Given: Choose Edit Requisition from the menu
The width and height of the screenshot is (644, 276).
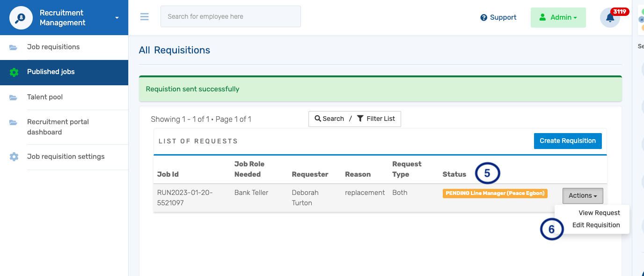Looking at the screenshot, I should tap(596, 225).
